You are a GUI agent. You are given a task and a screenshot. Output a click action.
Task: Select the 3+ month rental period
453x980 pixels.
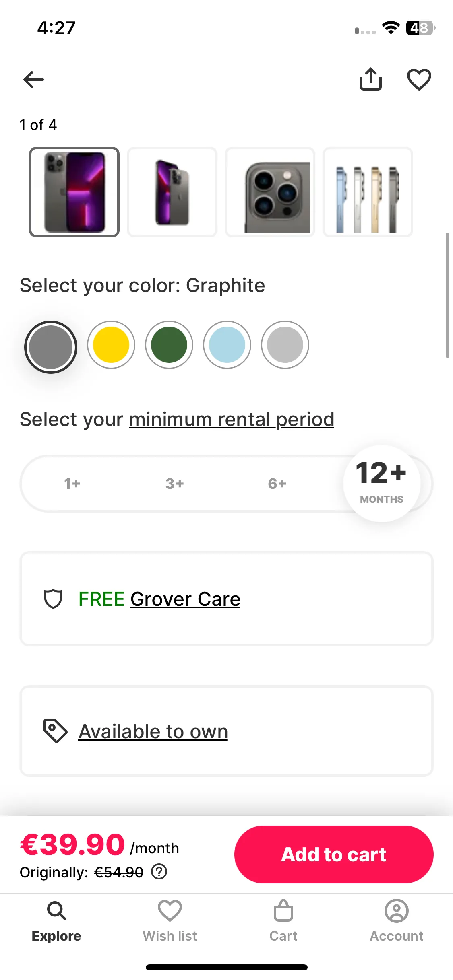pyautogui.click(x=175, y=483)
